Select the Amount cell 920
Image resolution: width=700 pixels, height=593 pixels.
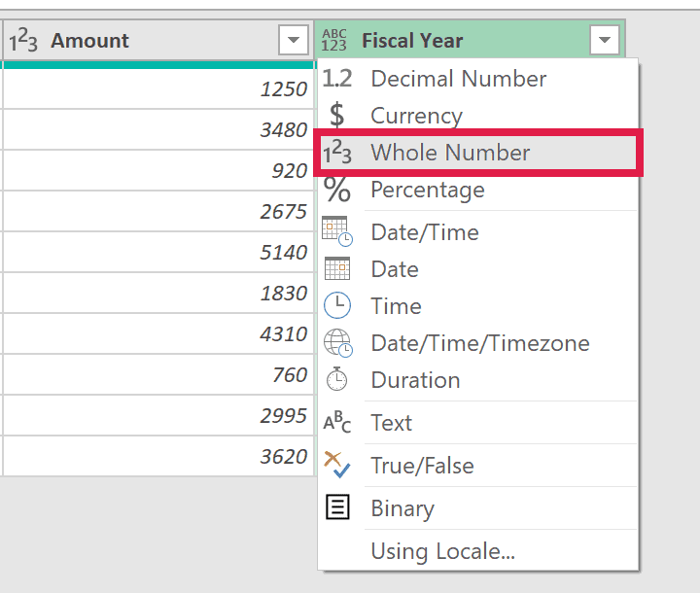pos(158,170)
